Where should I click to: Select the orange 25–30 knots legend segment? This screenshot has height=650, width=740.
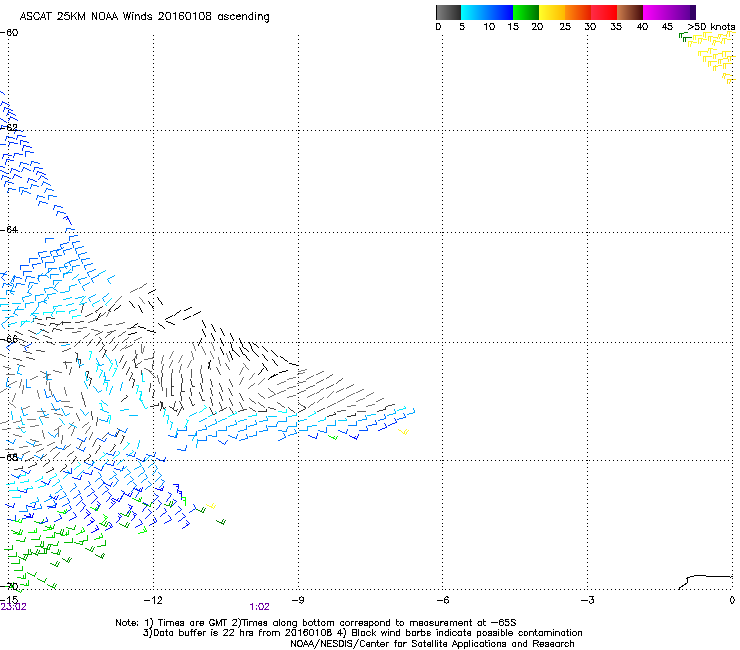pos(578,12)
